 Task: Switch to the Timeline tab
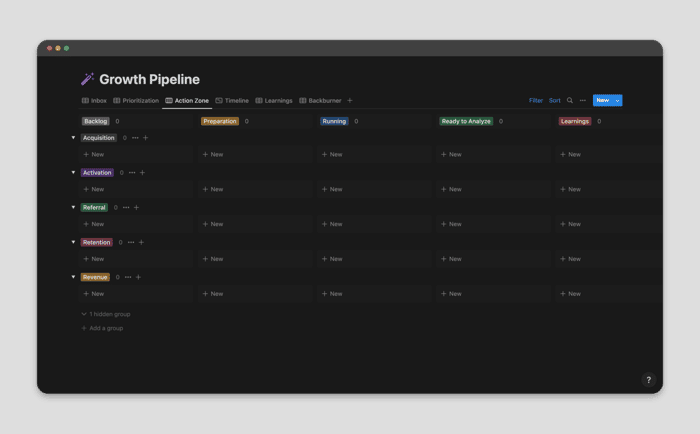tap(232, 100)
